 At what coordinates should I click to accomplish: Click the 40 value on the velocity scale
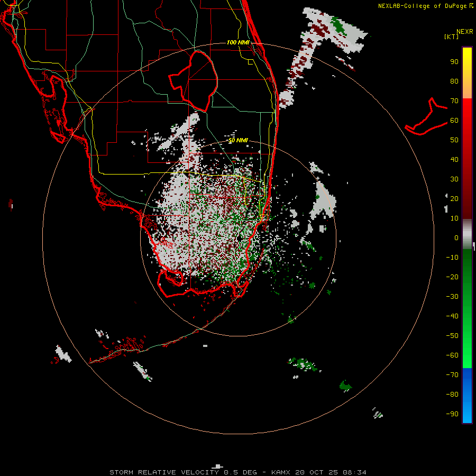coord(454,160)
